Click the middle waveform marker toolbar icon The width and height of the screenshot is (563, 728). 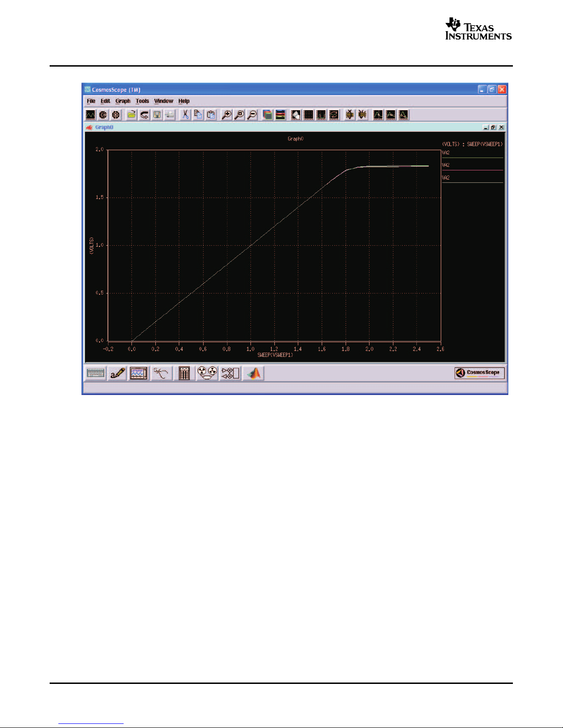tap(391, 115)
